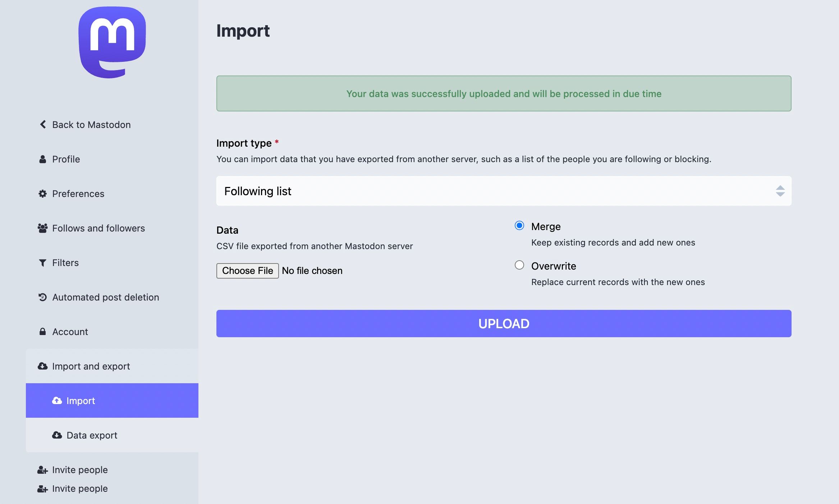Viewport: 839px width, 504px height.
Task: Change import type from Following list
Action: click(x=504, y=191)
